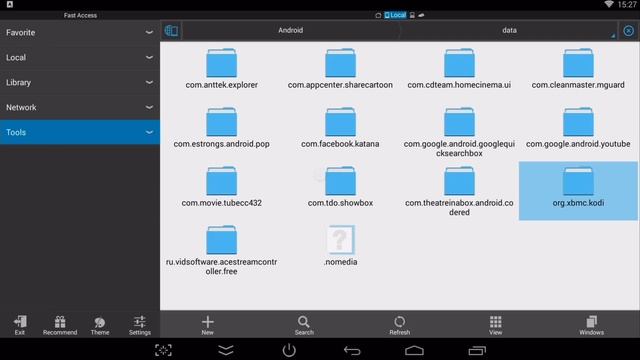Open the com.cleanmaster.mguard folder
640x360 pixels.
pyautogui.click(x=578, y=69)
